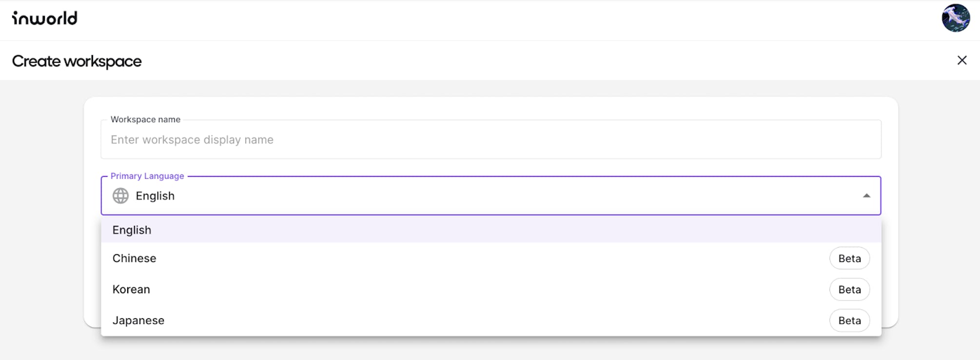The image size is (980, 360).
Task: Focus the Workspace name input field
Action: click(488, 140)
